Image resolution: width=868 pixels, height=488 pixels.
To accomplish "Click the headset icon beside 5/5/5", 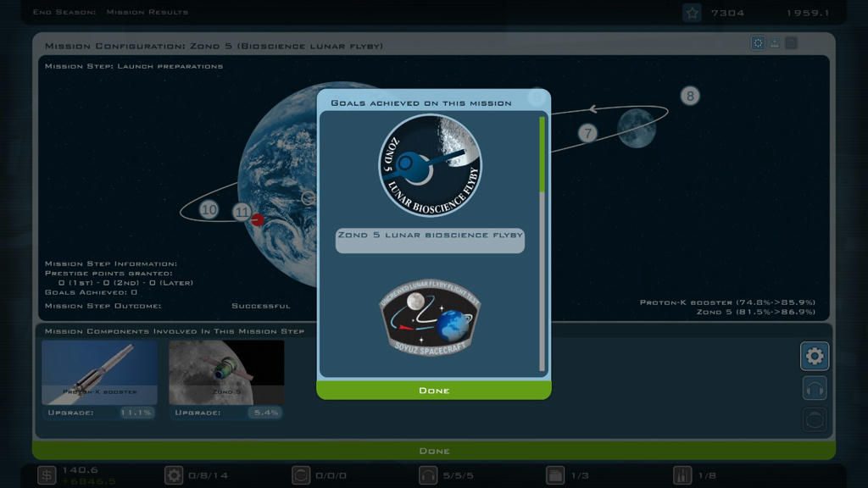I will (x=428, y=474).
